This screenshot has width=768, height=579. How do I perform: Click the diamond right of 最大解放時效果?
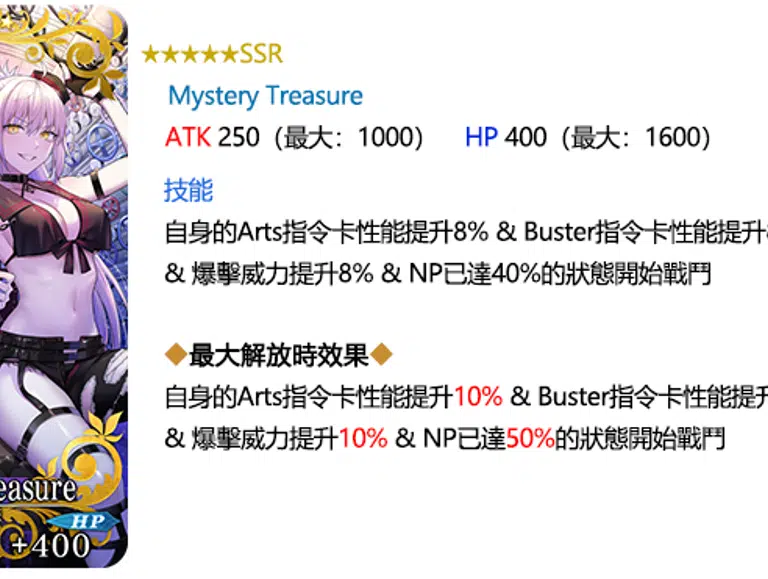coord(381,354)
